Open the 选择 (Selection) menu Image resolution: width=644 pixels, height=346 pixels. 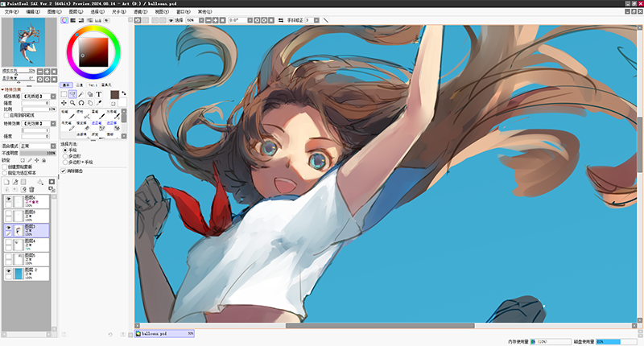point(97,12)
